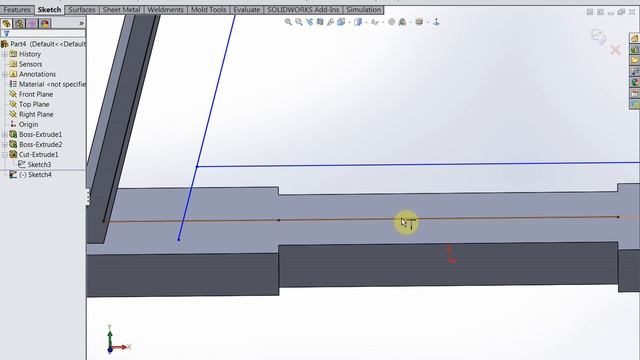This screenshot has height=360, width=640.
Task: Click the exit sketch confirmation corner icon
Action: 599,37
